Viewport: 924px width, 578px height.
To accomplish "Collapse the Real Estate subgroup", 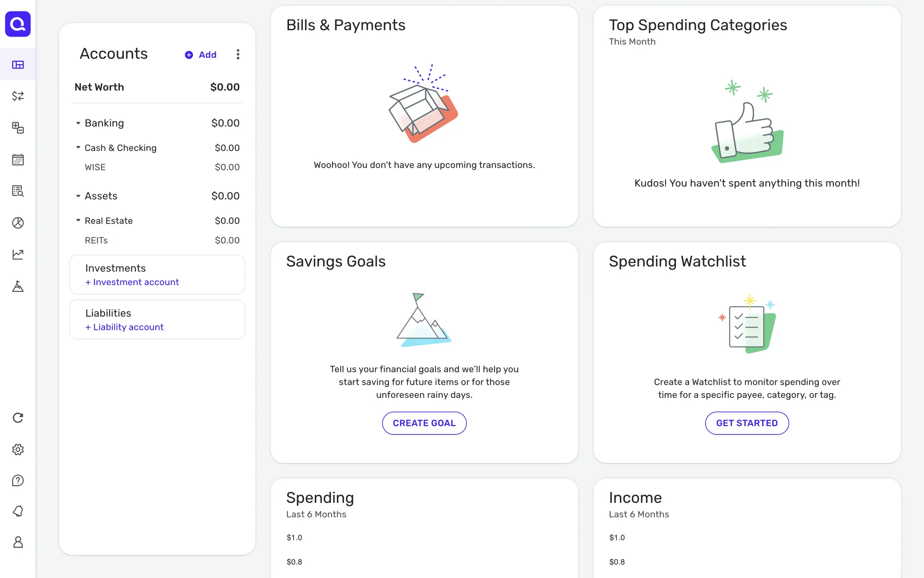I will (x=78, y=220).
